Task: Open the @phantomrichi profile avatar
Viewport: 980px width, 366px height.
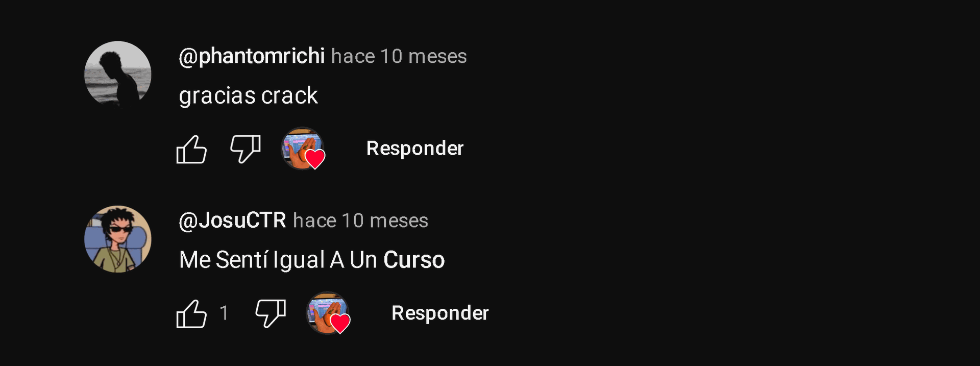Action: [118, 75]
